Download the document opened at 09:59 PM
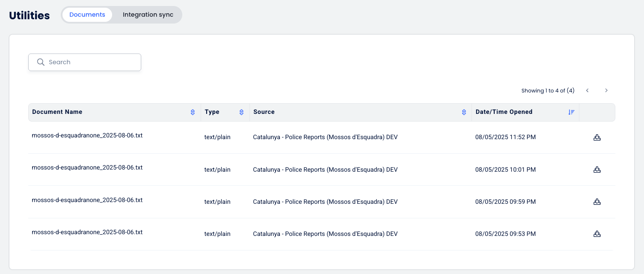This screenshot has width=644, height=274. click(597, 202)
